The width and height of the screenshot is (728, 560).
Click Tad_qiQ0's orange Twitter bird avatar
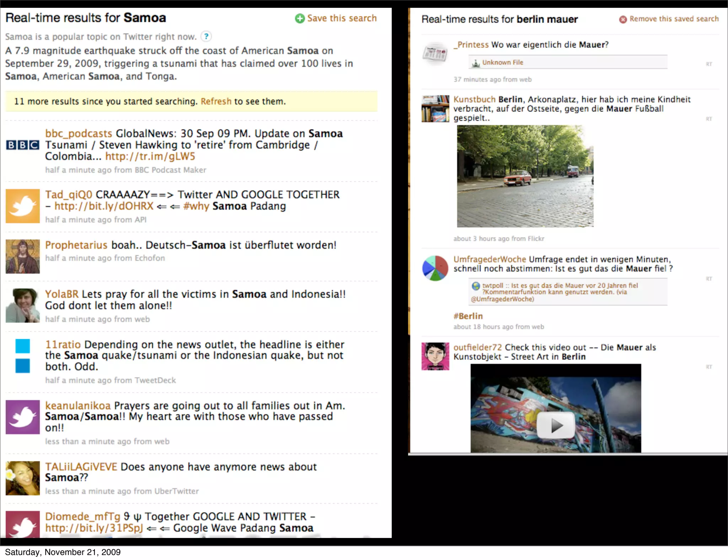pyautogui.click(x=22, y=206)
